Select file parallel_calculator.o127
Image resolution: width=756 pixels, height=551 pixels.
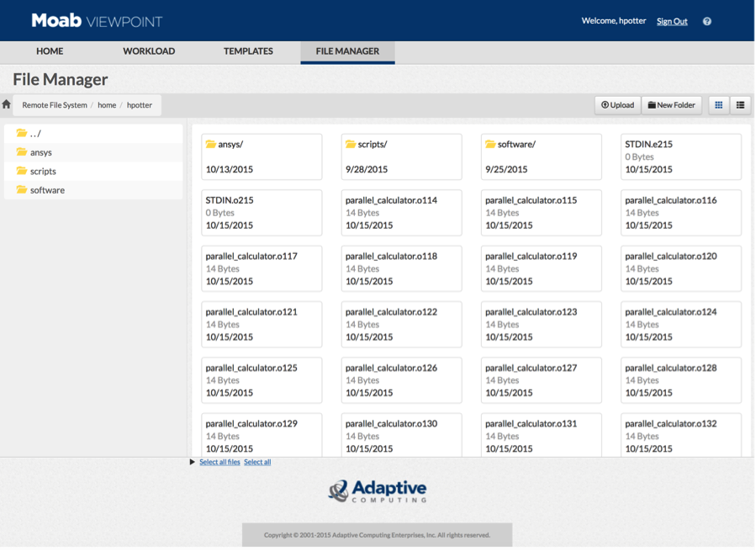point(542,381)
